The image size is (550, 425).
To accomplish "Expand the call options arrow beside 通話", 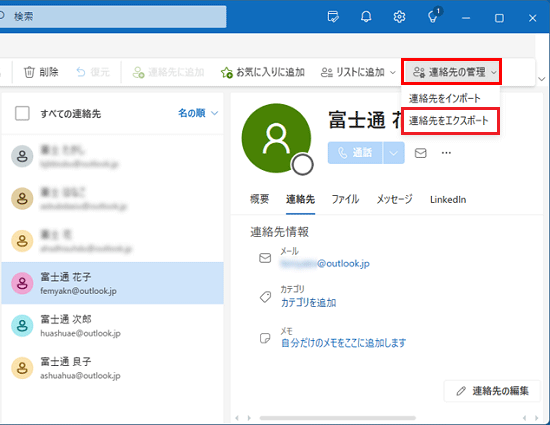I will click(394, 153).
